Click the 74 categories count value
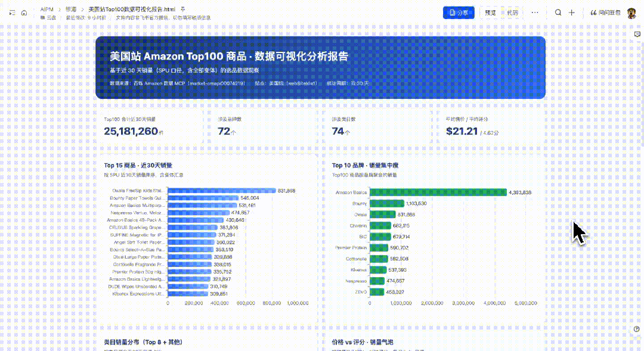644x351 pixels. tap(338, 131)
